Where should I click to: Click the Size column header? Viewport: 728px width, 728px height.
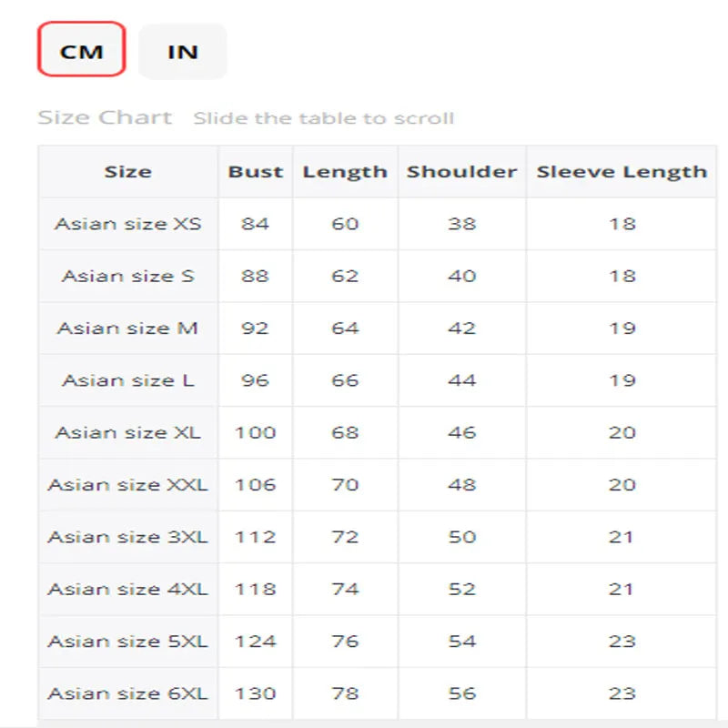(127, 172)
